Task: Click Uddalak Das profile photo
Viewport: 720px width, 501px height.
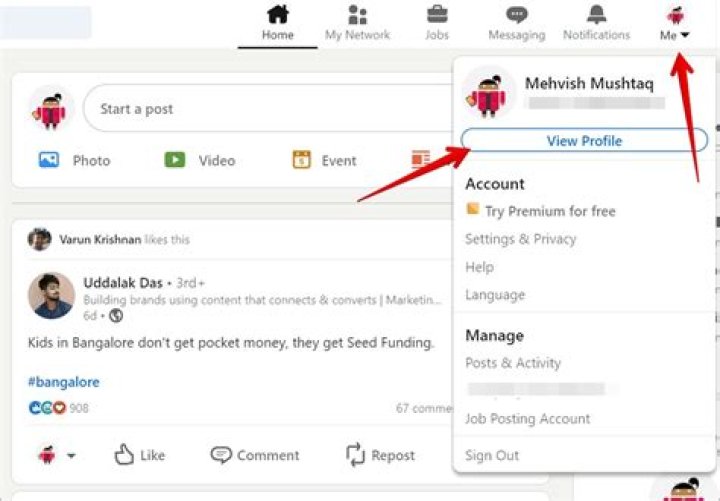Action: [51, 296]
